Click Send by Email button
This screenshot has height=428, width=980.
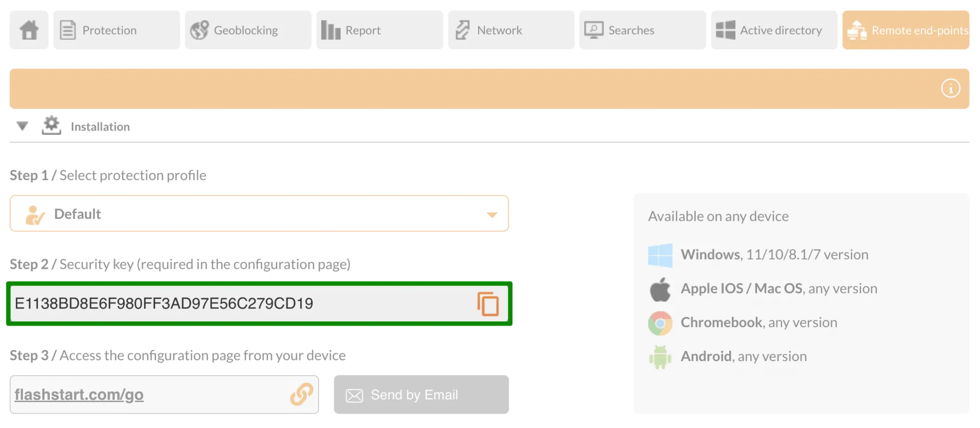pos(421,395)
